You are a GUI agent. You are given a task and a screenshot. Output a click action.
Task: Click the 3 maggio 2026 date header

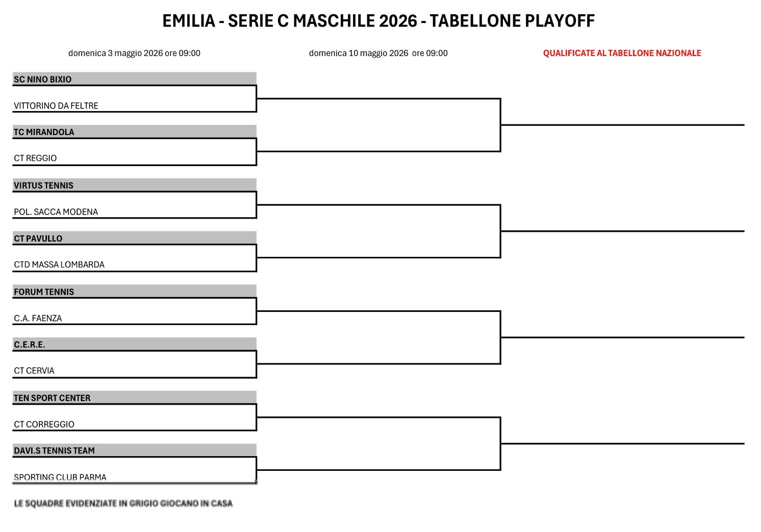click(134, 53)
